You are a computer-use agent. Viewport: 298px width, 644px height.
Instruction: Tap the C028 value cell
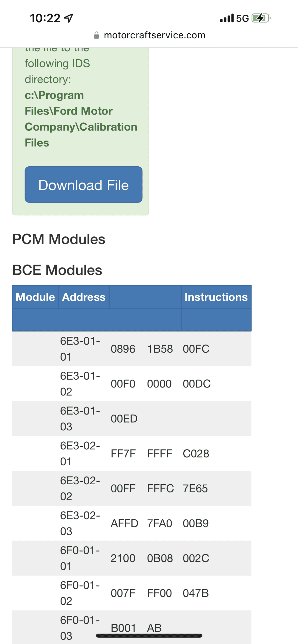click(196, 453)
